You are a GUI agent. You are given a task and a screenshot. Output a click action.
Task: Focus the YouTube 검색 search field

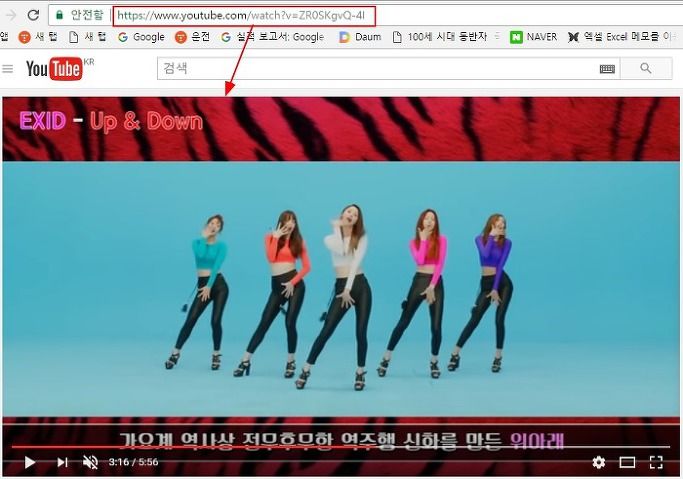377,68
